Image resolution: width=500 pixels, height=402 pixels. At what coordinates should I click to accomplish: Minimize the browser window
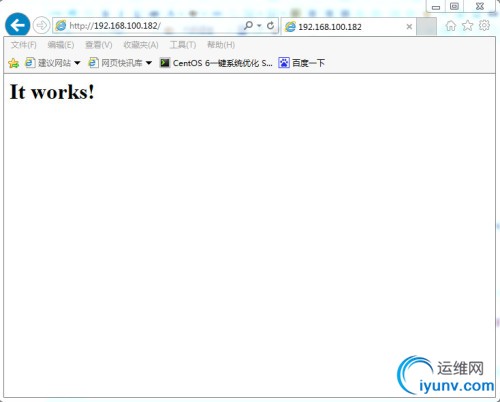(x=436, y=7)
